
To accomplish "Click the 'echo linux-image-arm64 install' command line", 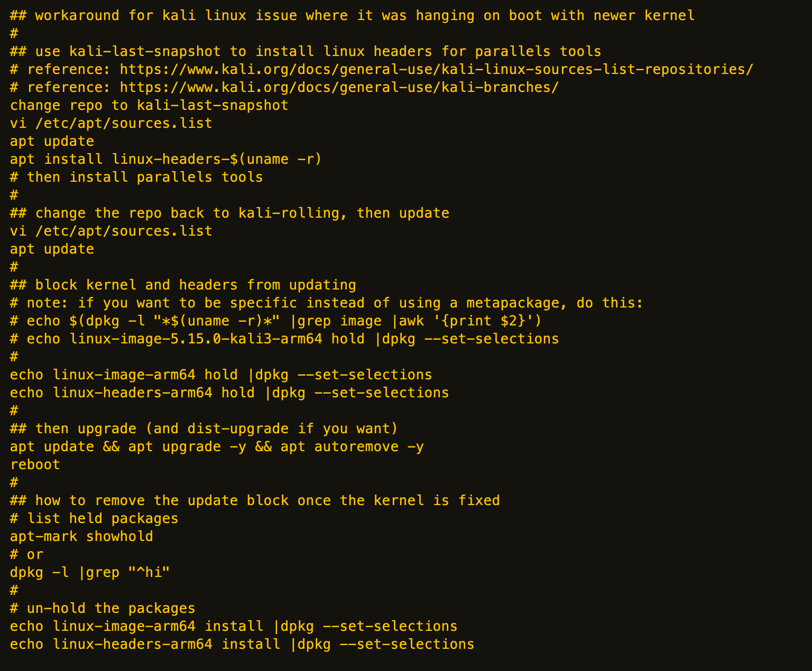I will 234,627.
